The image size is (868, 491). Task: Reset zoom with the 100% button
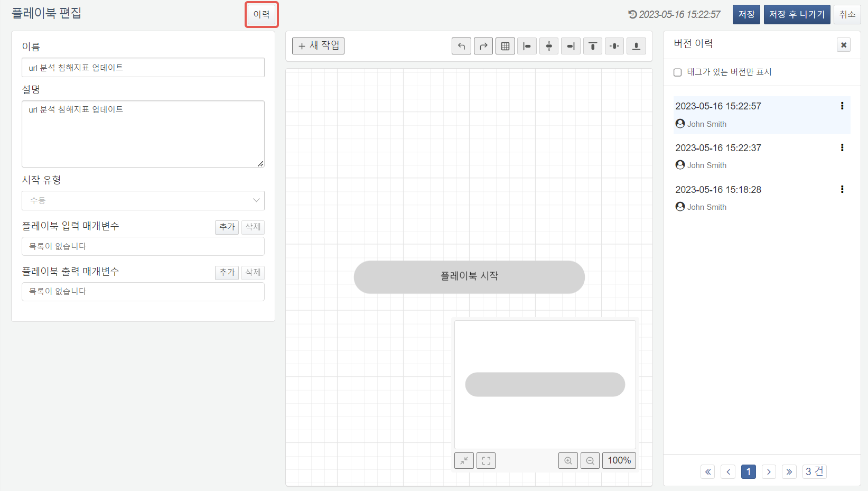tap(619, 461)
